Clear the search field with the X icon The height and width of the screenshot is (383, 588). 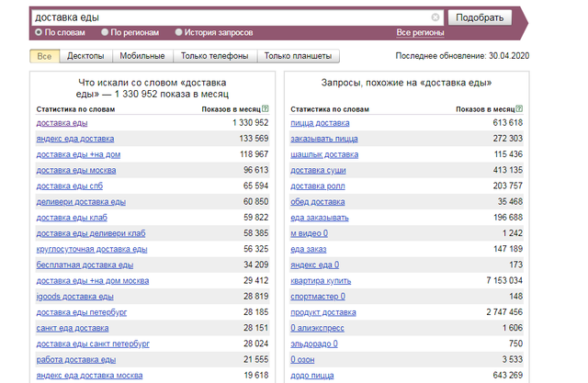pos(435,17)
